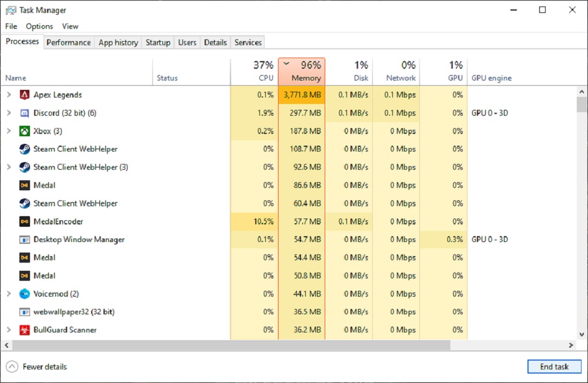Expand Steam Client WebHelper (3) group

pyautogui.click(x=9, y=167)
